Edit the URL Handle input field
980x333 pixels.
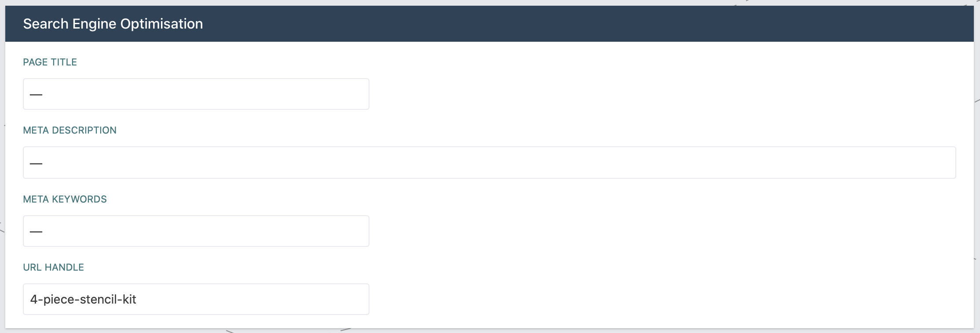(196, 299)
